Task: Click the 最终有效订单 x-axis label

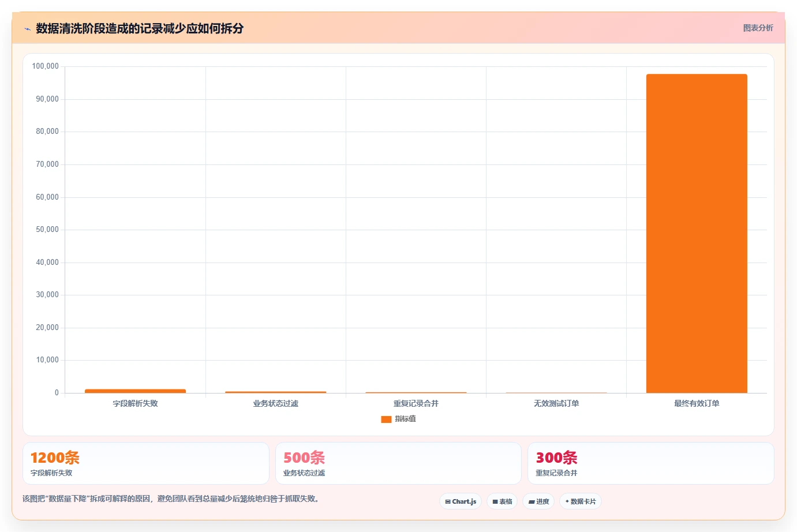Action: pos(697,403)
